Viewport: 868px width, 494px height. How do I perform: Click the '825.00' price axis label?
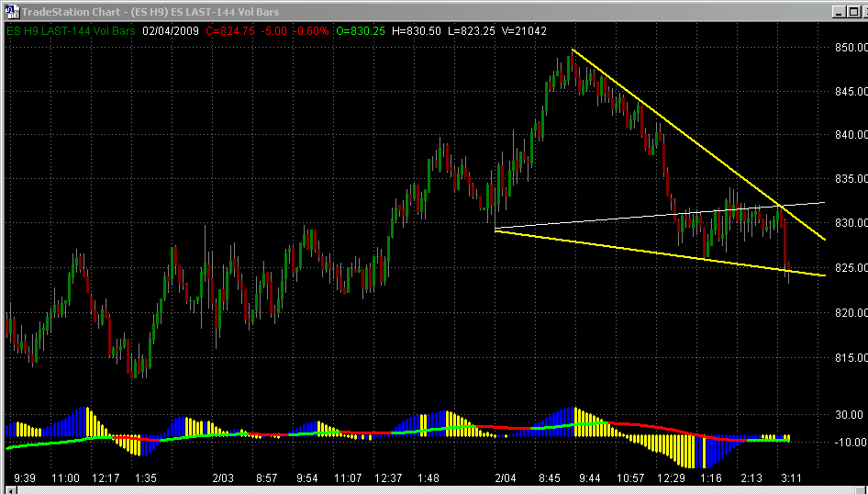point(851,268)
